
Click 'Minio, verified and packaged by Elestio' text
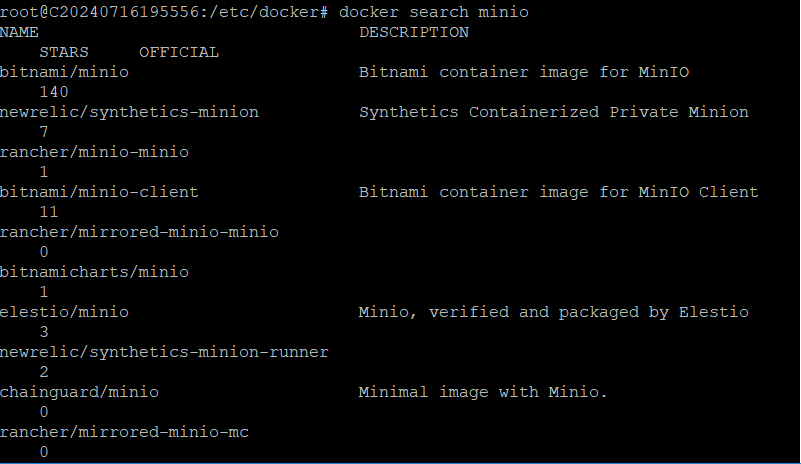(x=554, y=312)
